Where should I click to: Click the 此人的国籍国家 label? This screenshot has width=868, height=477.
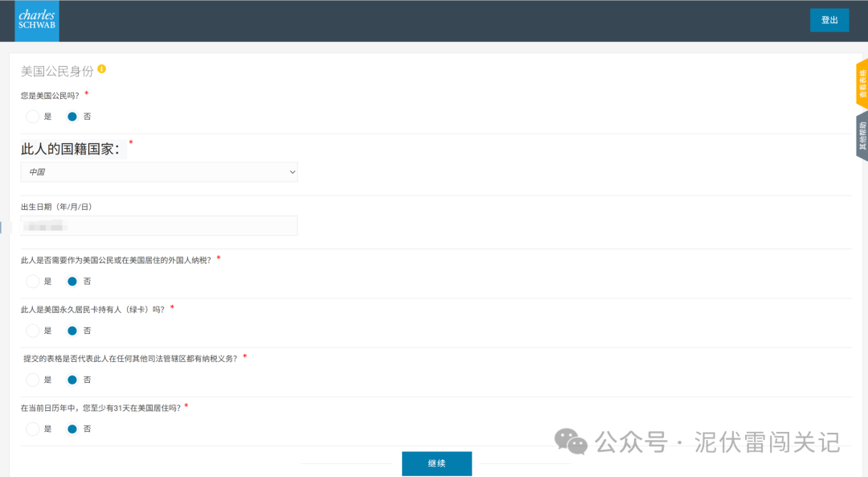coord(70,149)
